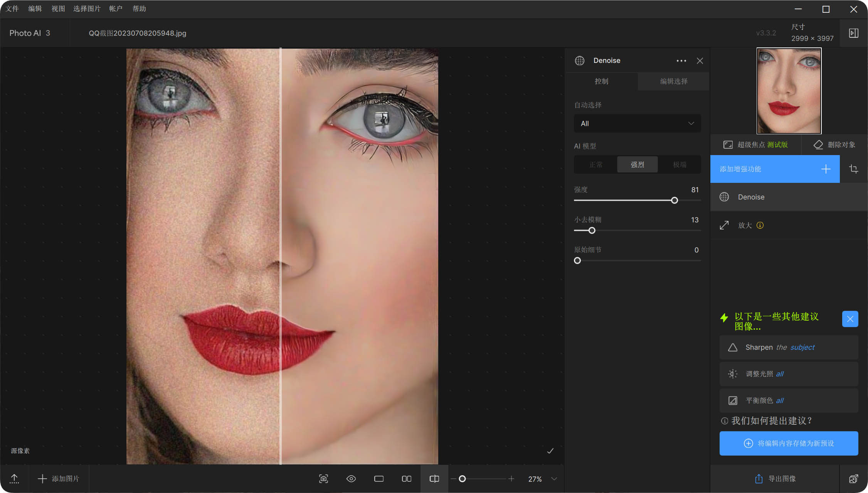The height and width of the screenshot is (493, 868).
Task: Open Denoise more options (three dots)
Action: click(x=681, y=61)
